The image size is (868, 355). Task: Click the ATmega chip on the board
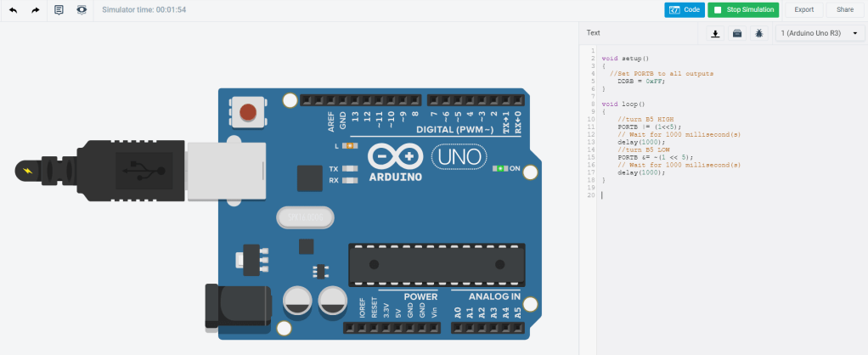point(436,264)
